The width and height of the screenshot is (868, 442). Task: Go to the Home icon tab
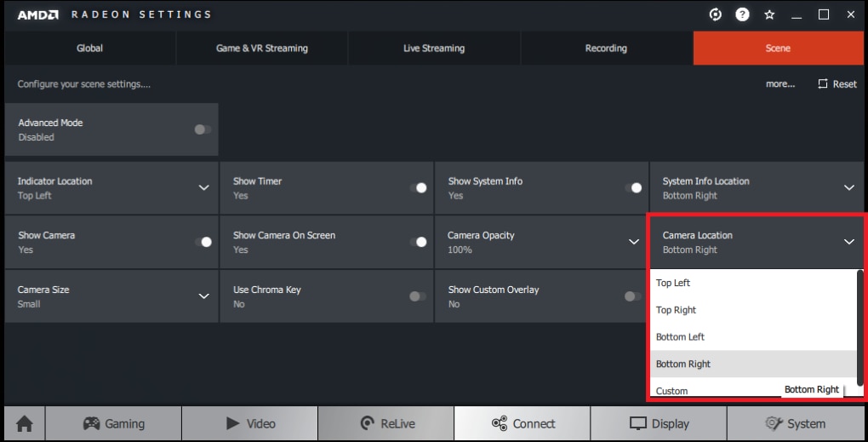coord(25,424)
